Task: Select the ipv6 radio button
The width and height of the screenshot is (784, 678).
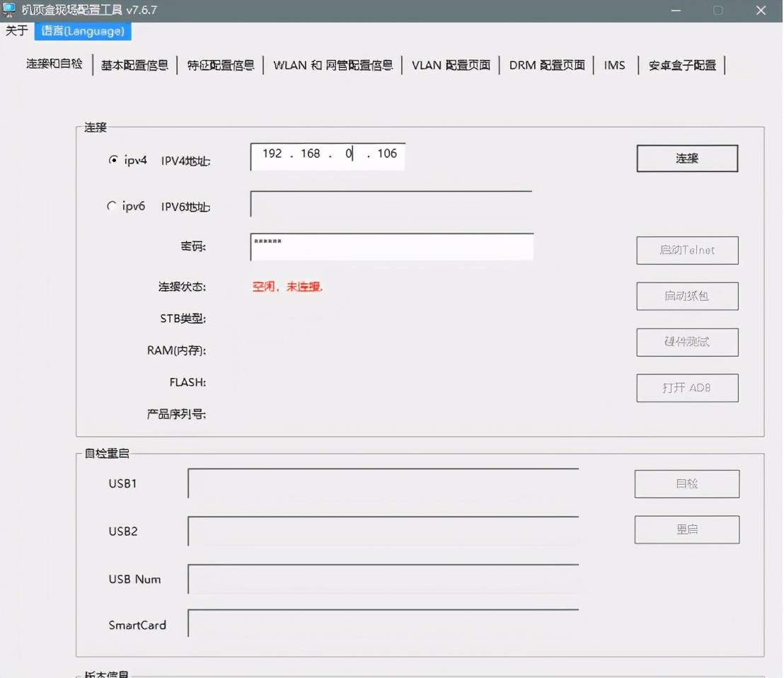Action: (112, 206)
